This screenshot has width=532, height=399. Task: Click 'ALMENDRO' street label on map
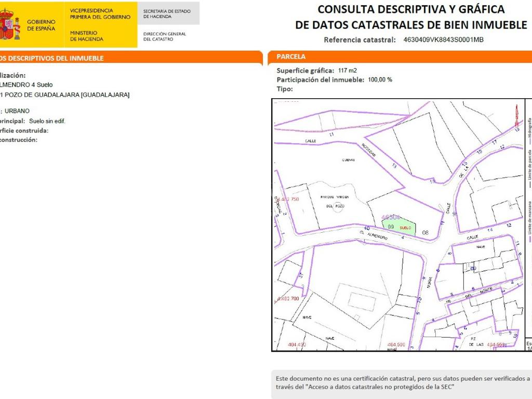pyautogui.click(x=377, y=236)
